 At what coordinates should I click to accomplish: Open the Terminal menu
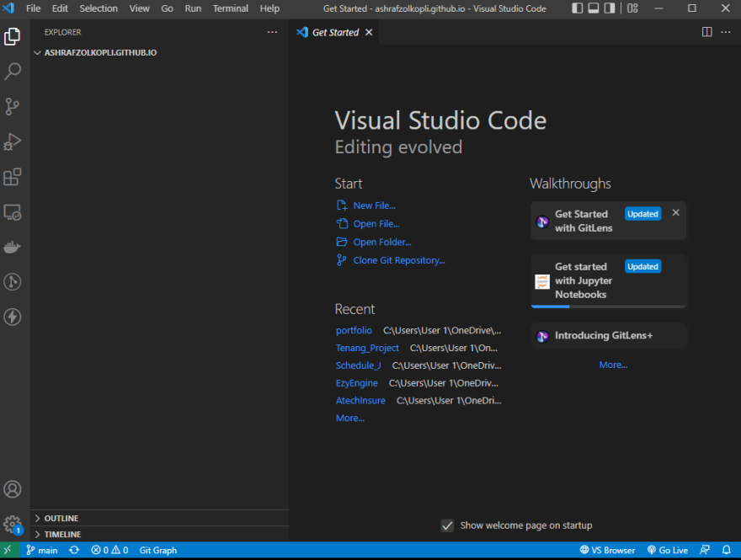[230, 8]
